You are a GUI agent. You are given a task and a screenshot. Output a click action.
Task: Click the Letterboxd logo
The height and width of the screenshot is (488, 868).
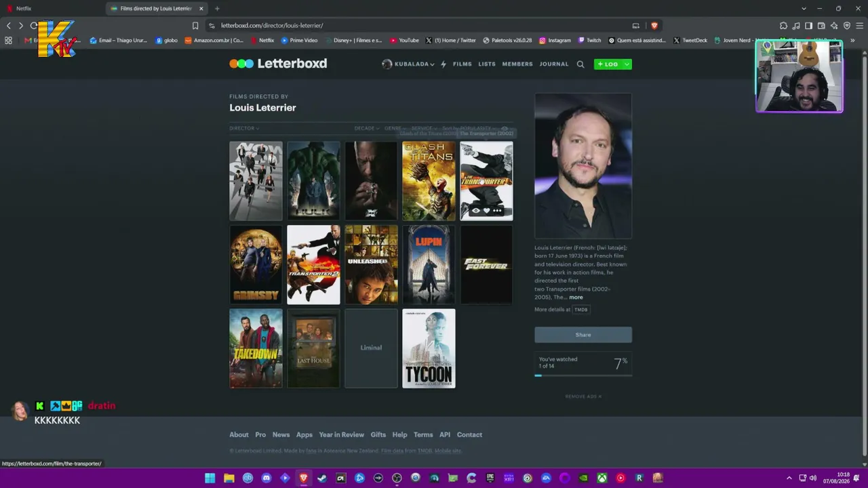(x=278, y=64)
